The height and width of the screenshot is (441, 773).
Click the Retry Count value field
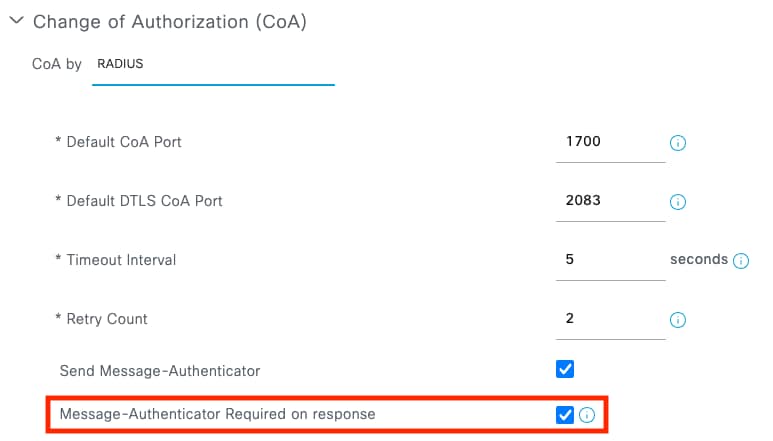pos(610,319)
